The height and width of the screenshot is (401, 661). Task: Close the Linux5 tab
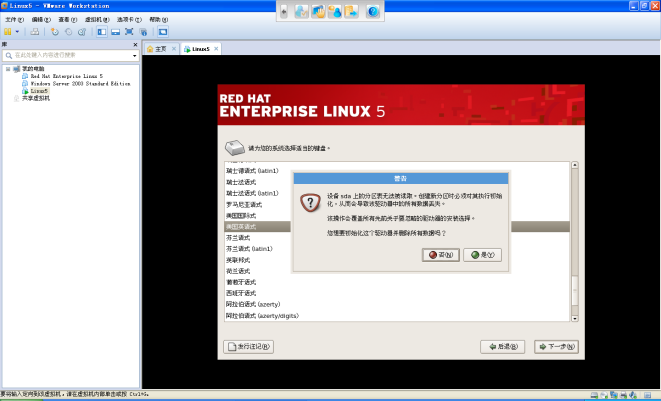pos(216,49)
